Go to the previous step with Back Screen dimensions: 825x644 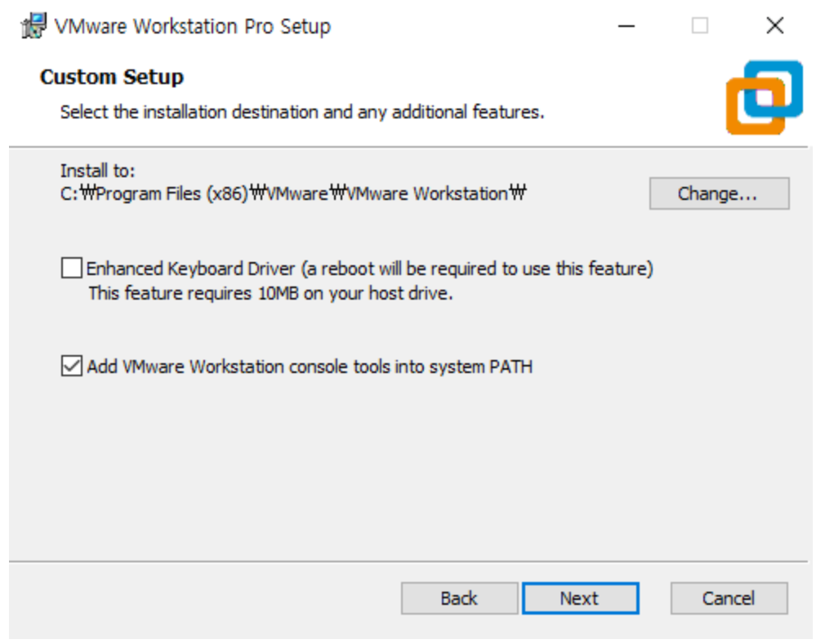point(459,598)
